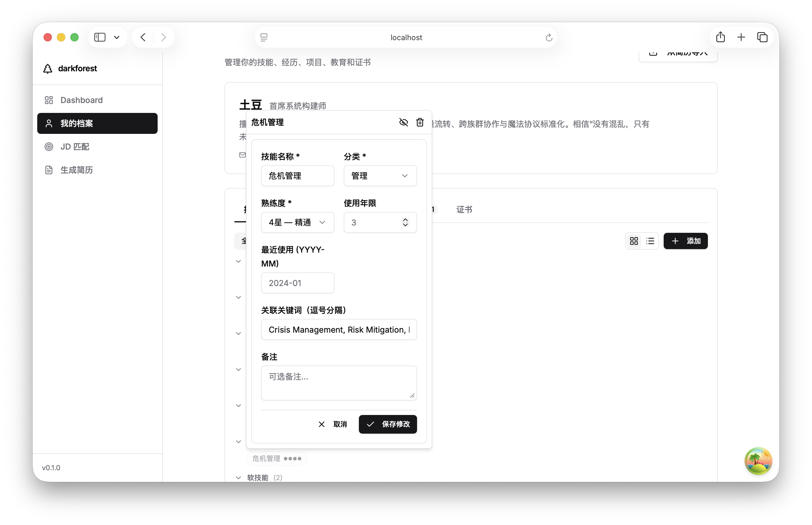Viewport: 812px width, 525px height.
Task: Increment 使用年限 using the stepper
Action: coord(405,219)
